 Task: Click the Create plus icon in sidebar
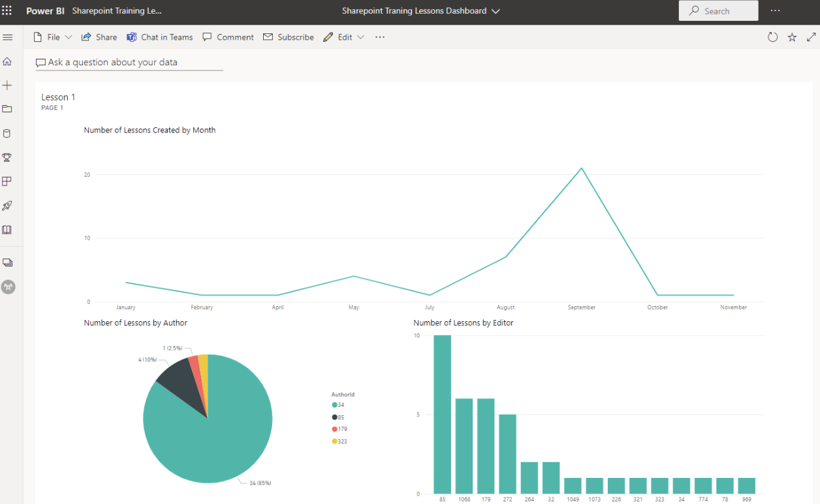(x=7, y=86)
